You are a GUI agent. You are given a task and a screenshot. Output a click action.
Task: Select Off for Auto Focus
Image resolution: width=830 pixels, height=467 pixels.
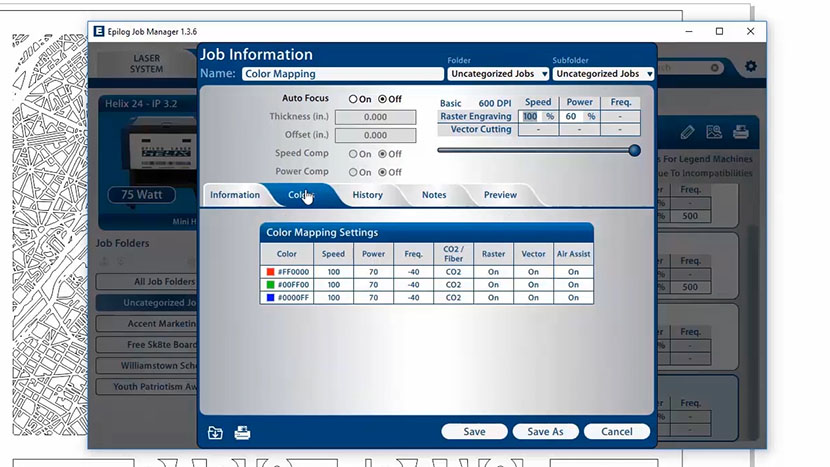[x=382, y=100]
